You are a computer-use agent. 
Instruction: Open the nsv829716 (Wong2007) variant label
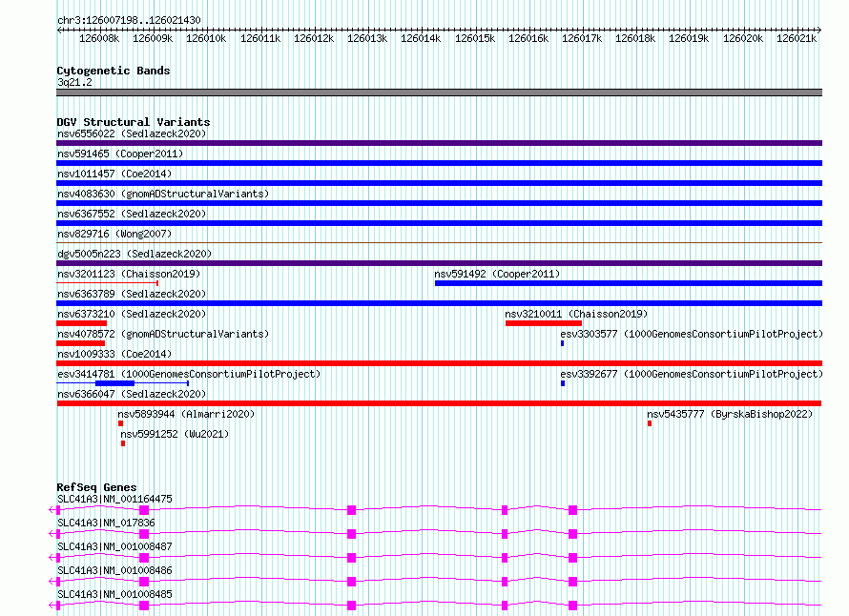point(114,234)
